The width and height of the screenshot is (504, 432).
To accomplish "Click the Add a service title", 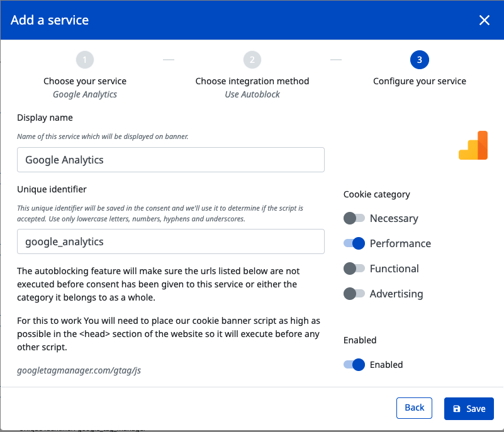I will [x=50, y=20].
